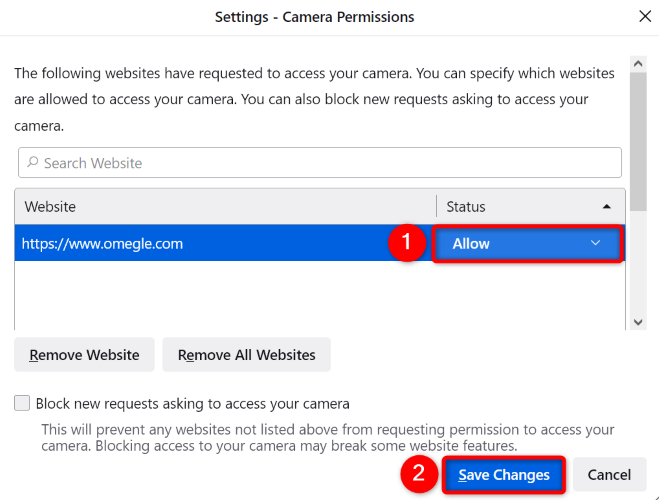
Task: Sort list by Website column header
Action: (x=225, y=207)
